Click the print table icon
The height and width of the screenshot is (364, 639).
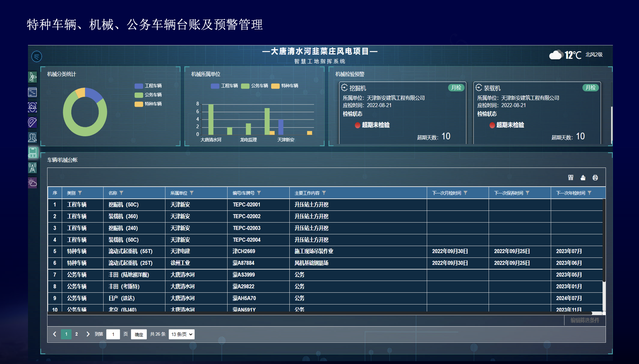[595, 177]
